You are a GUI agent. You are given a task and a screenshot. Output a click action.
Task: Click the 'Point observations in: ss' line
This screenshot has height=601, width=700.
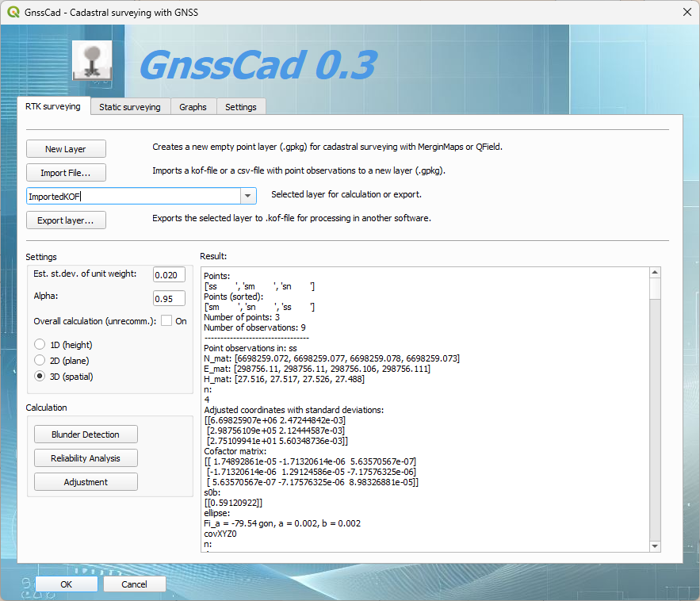point(250,348)
